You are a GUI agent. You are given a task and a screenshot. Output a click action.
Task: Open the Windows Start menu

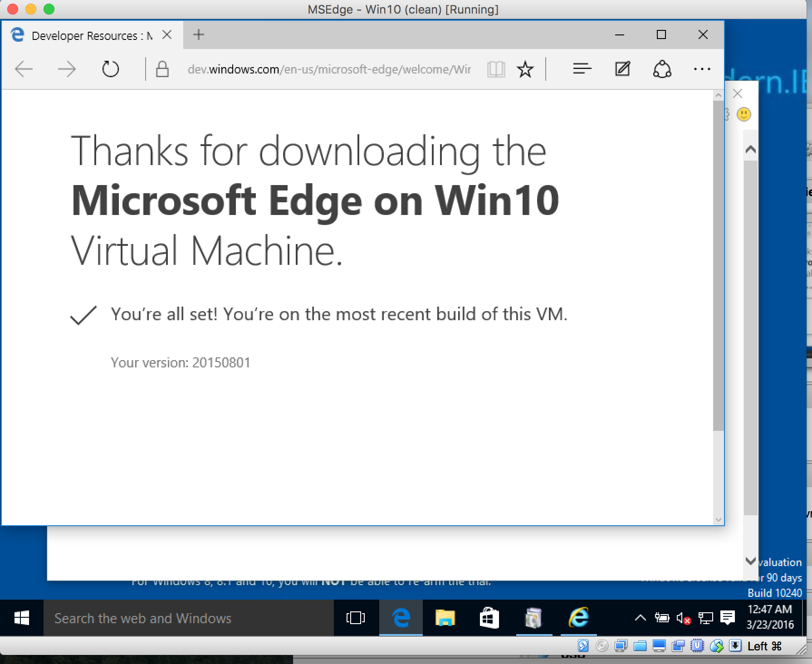[x=21, y=618]
